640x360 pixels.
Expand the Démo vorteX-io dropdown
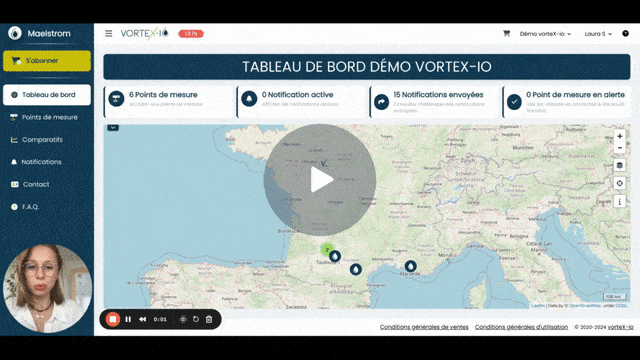(545, 34)
